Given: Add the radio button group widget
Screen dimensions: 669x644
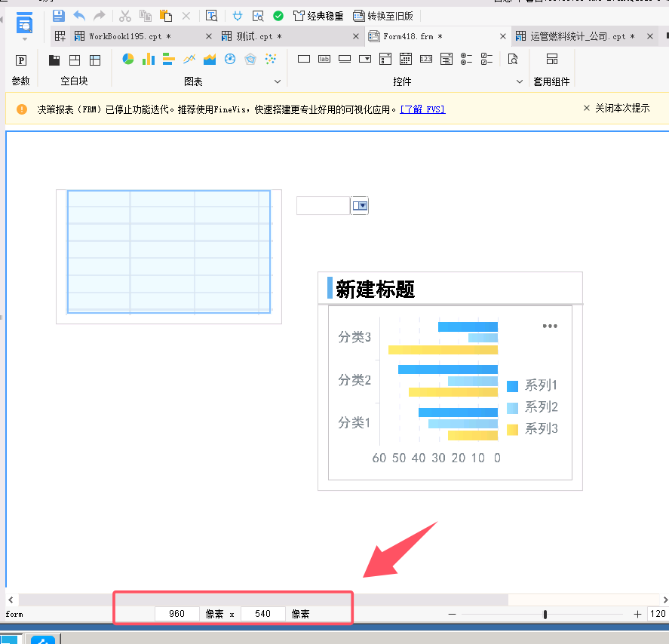Looking at the screenshot, I should (466, 59).
